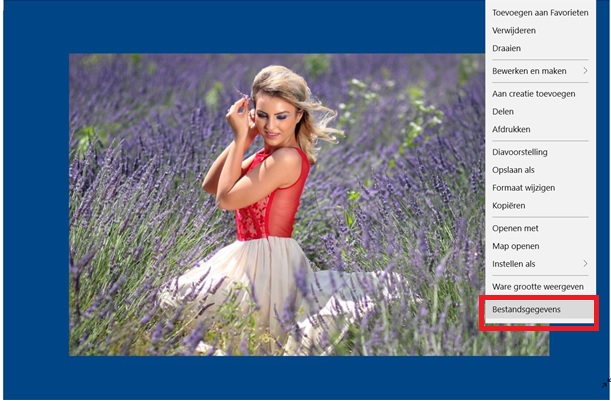Choose 'Formaat wijzigen' to resize
611x401 pixels.
click(x=523, y=188)
